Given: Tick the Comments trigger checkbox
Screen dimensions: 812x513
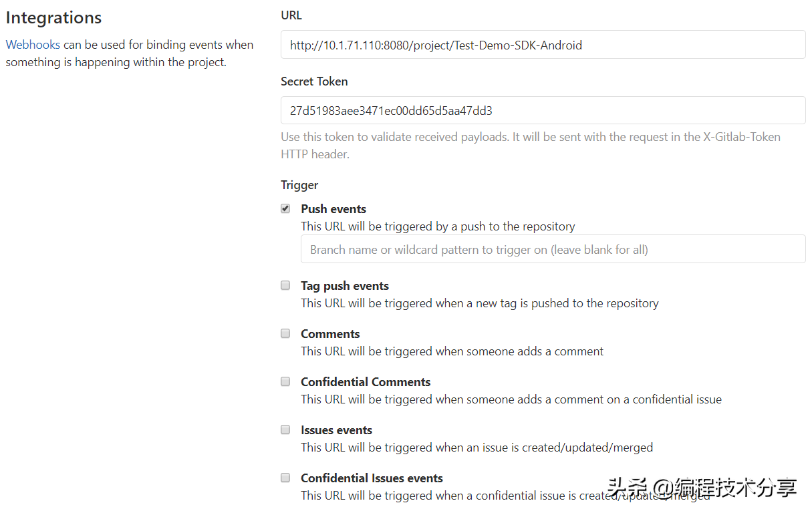Looking at the screenshot, I should pyautogui.click(x=285, y=333).
